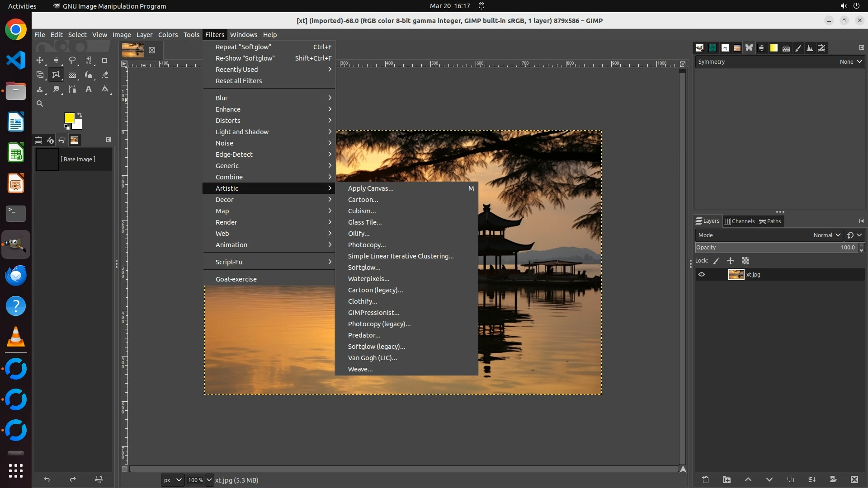This screenshot has width=868, height=488.
Task: Expand the zoom percentage dropdown
Action: pos(209,480)
